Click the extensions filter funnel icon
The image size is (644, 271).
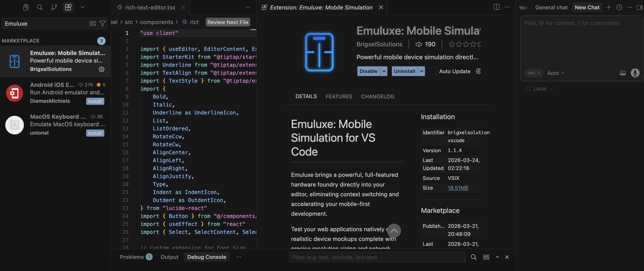coord(103,23)
